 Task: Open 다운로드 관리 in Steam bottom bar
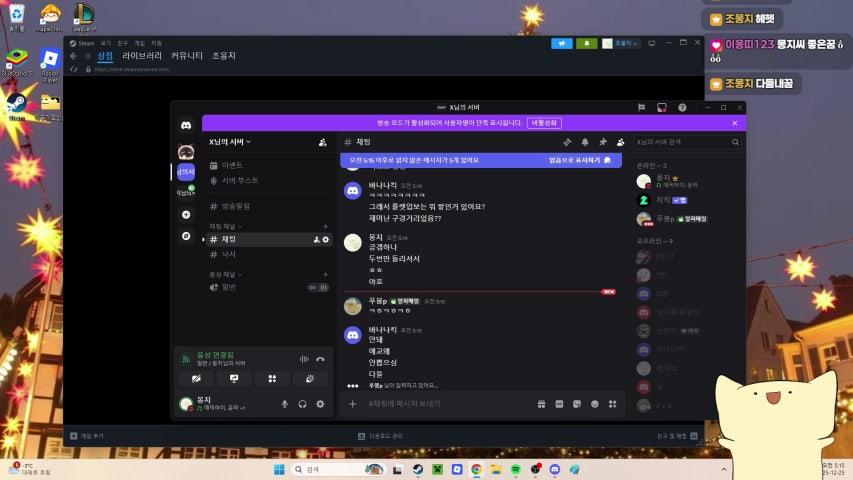(x=380, y=436)
